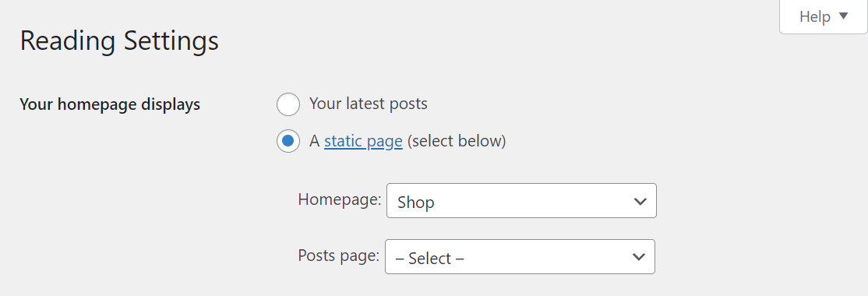Select the "A static page" radio button
Image resolution: width=868 pixels, height=296 pixels.
pos(288,141)
